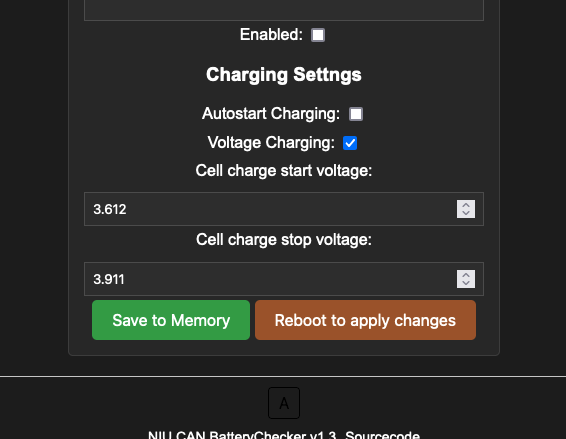This screenshot has width=566, height=439.
Task: Click the partially visible input box above the Enabled checkbox
Action: point(284,10)
